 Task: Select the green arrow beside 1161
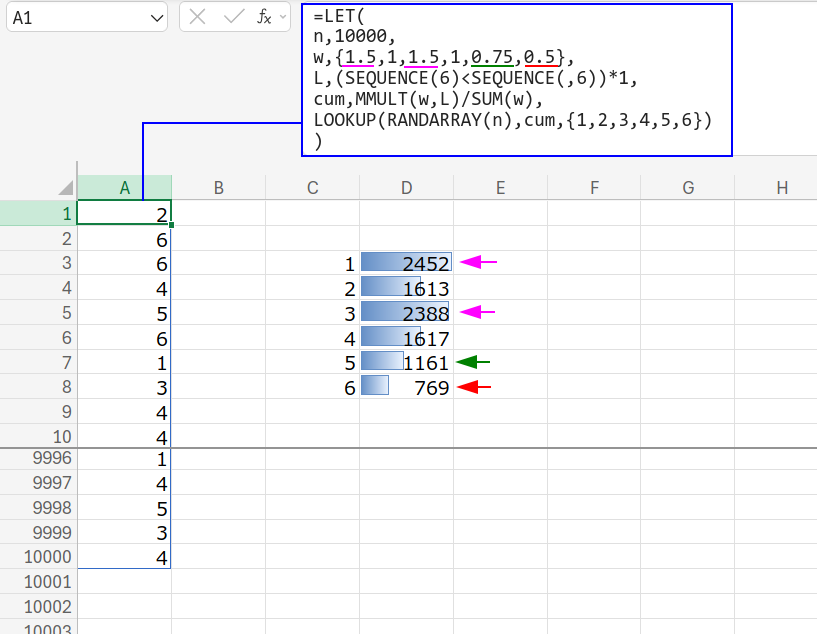point(473,362)
